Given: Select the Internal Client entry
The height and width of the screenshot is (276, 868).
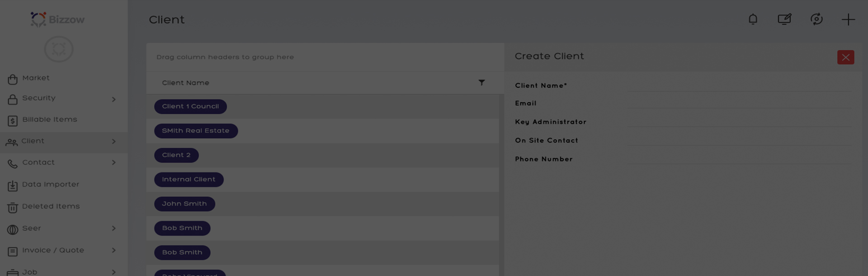Looking at the screenshot, I should (x=189, y=180).
